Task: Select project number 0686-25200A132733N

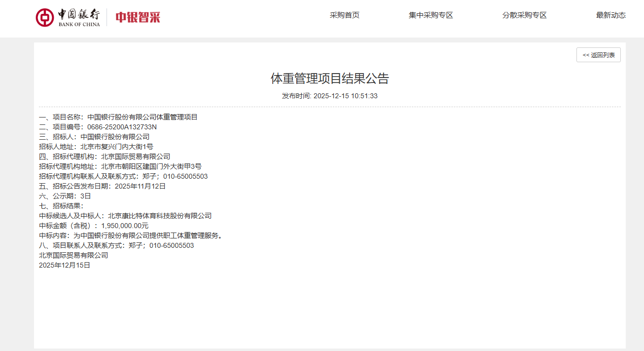Action: (122, 127)
